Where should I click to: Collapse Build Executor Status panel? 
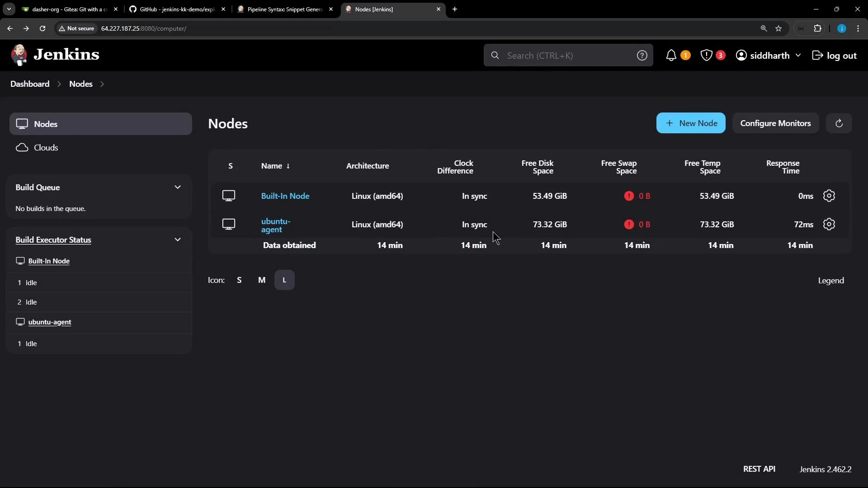tap(178, 239)
